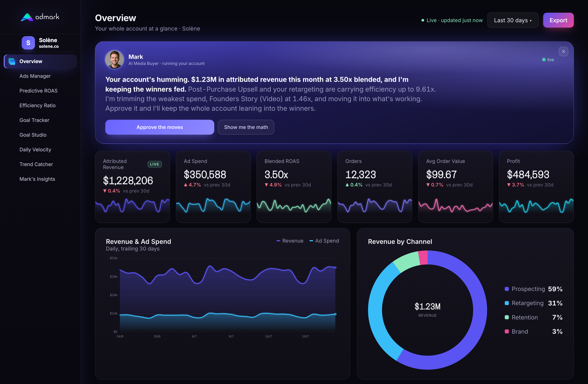The image size is (588, 384).
Task: Click the Avg Order Value pink sparkline
Action: tap(455, 205)
